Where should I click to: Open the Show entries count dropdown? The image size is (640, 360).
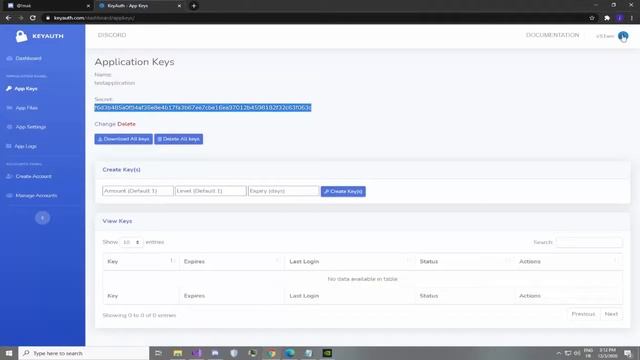(x=131, y=242)
